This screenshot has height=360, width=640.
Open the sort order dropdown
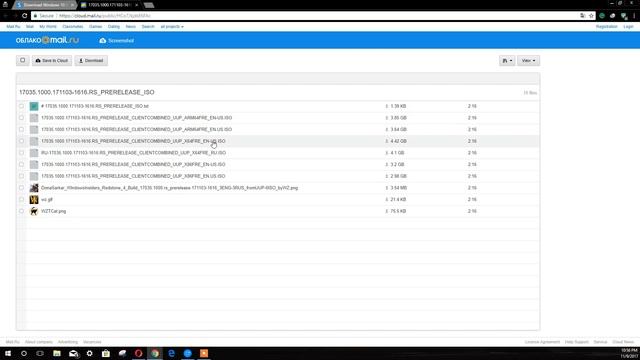pyautogui.click(x=507, y=60)
